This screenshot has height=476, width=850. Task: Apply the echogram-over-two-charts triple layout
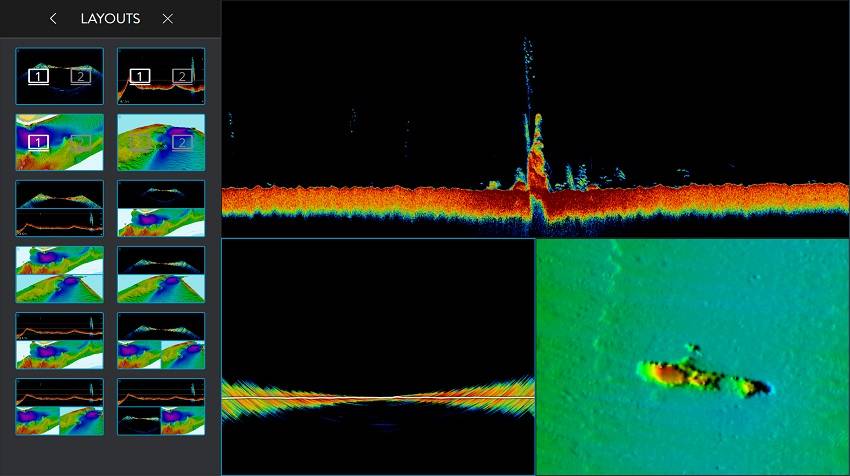click(x=59, y=406)
